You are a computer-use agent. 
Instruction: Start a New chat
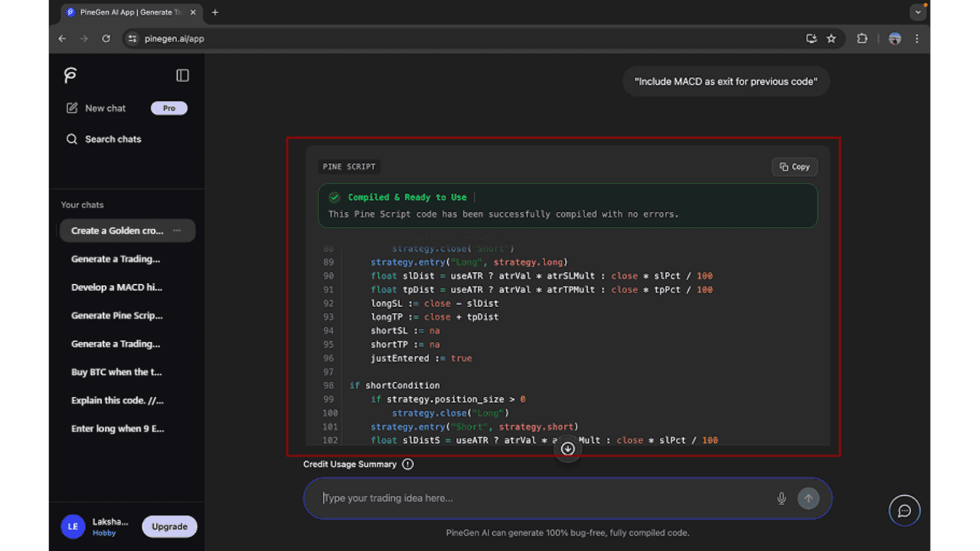pyautogui.click(x=96, y=108)
